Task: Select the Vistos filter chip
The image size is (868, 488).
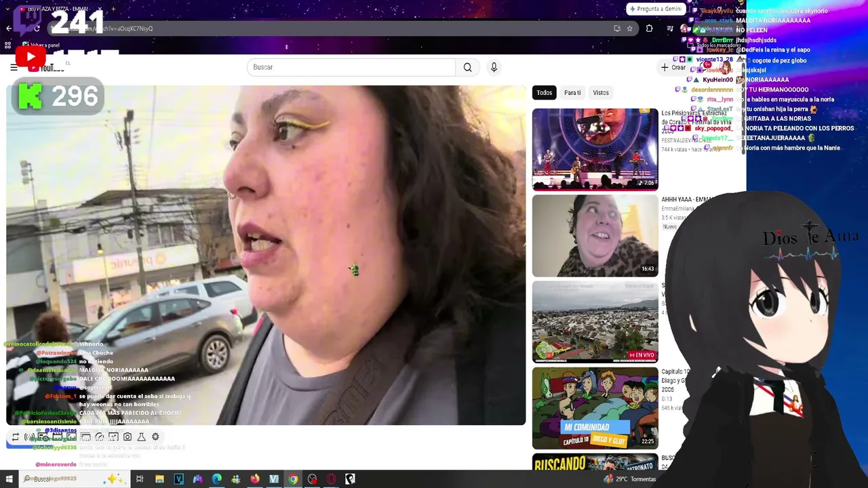Action: [601, 93]
